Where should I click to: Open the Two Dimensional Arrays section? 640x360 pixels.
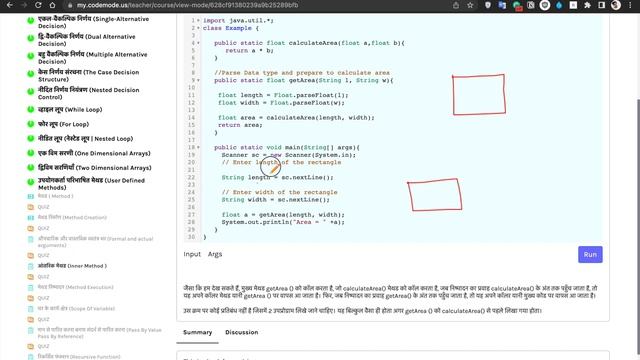[94, 167]
